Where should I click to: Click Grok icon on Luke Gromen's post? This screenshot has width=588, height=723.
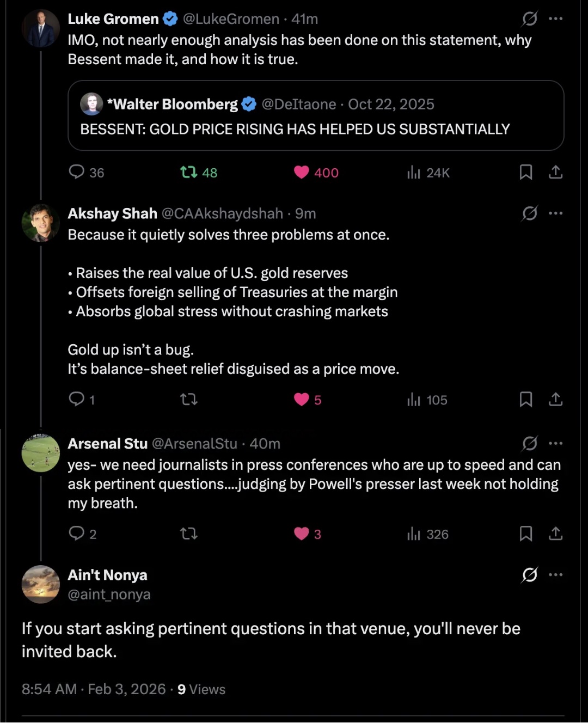pos(529,19)
